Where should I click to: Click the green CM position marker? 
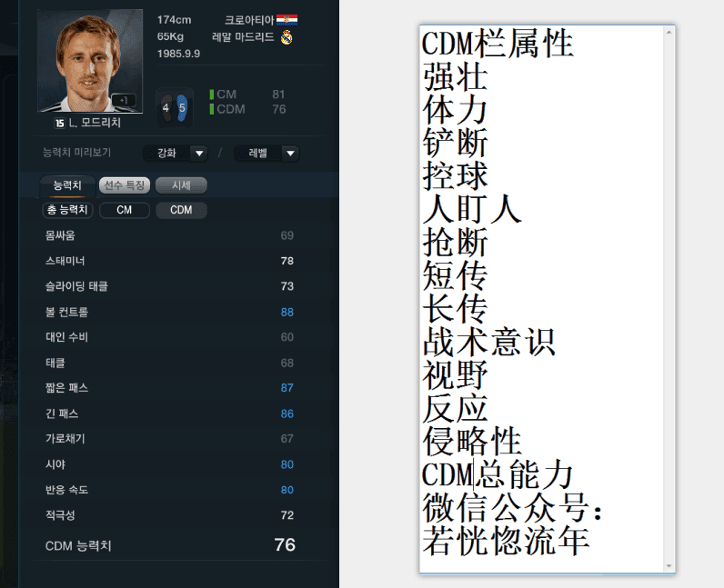212,95
